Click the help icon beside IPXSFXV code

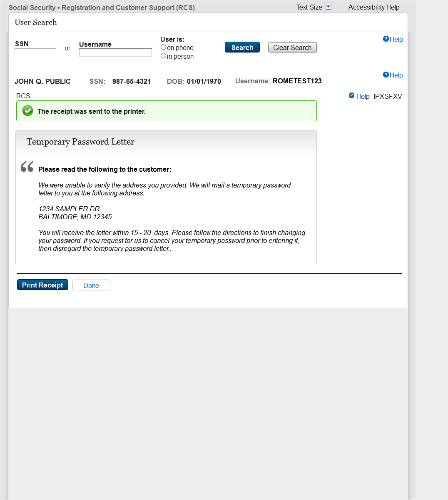tap(351, 96)
